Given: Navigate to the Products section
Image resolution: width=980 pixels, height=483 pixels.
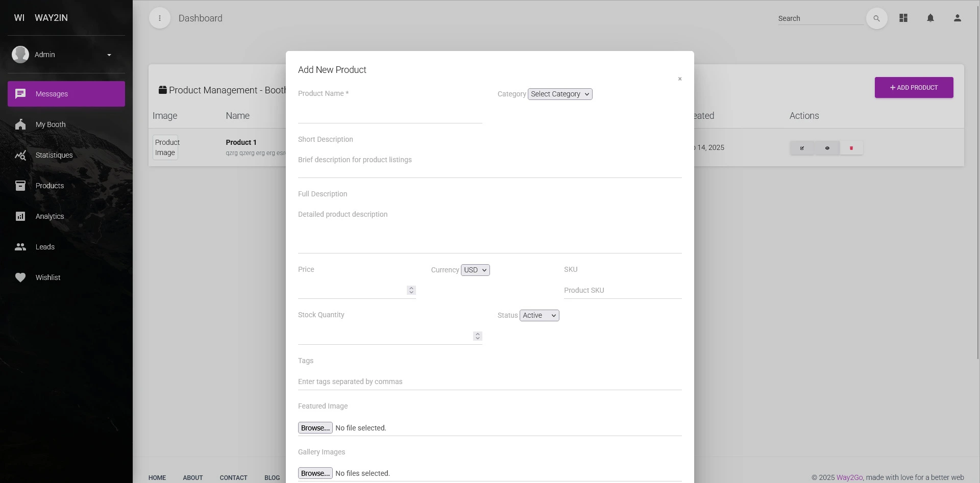Looking at the screenshot, I should pyautogui.click(x=49, y=186).
